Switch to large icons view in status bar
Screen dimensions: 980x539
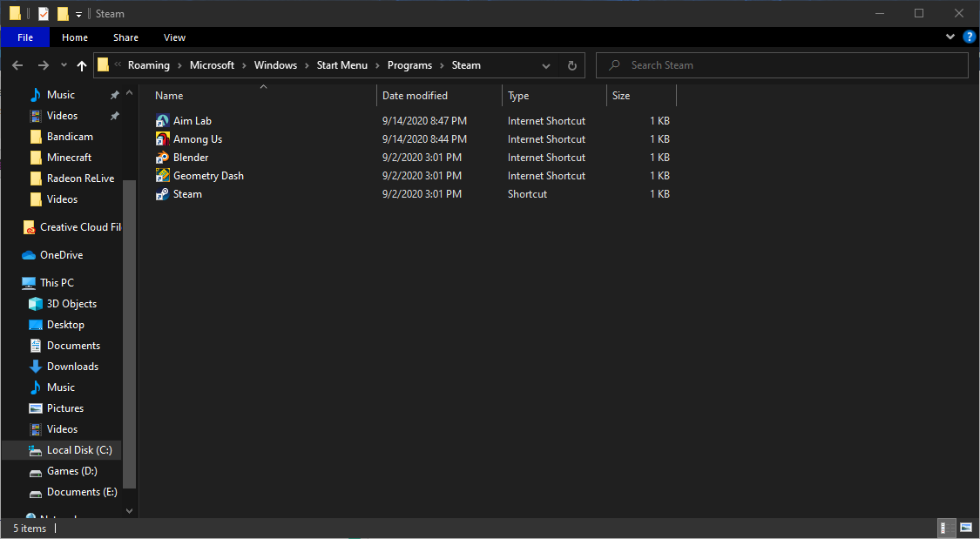966,528
